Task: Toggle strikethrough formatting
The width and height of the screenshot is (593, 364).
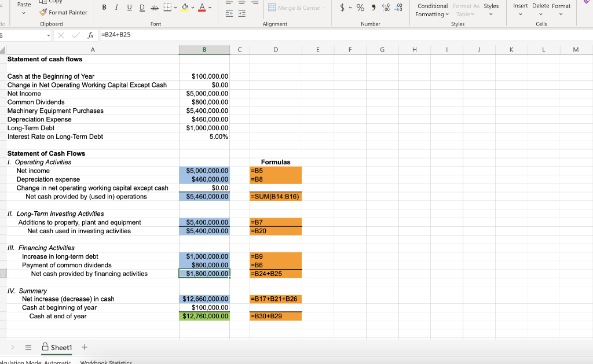Action: pyautogui.click(x=154, y=7)
